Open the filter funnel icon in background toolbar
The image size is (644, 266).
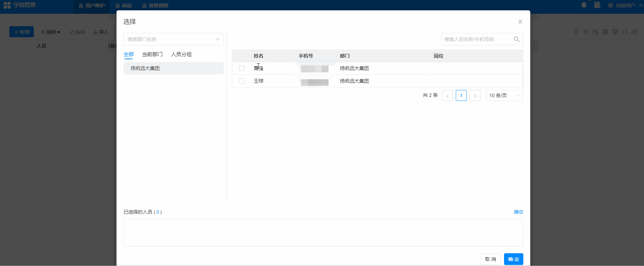click(x=576, y=32)
